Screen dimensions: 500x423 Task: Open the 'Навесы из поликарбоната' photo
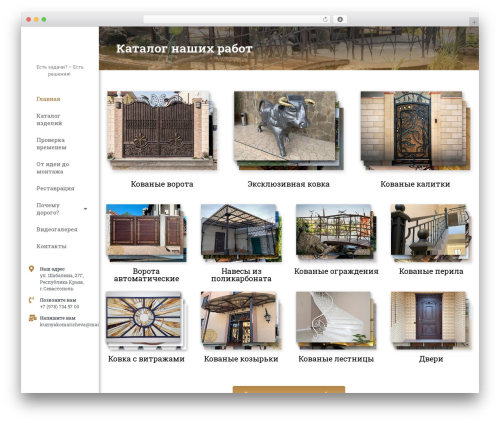[241, 233]
